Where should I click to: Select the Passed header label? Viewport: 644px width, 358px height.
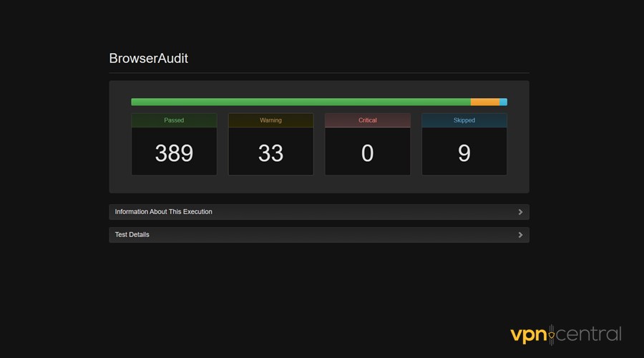point(174,120)
